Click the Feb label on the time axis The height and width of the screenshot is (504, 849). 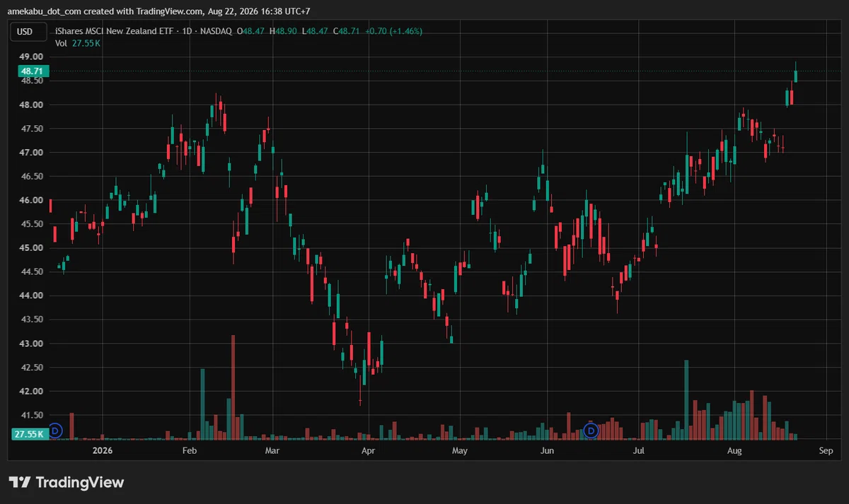pyautogui.click(x=189, y=450)
